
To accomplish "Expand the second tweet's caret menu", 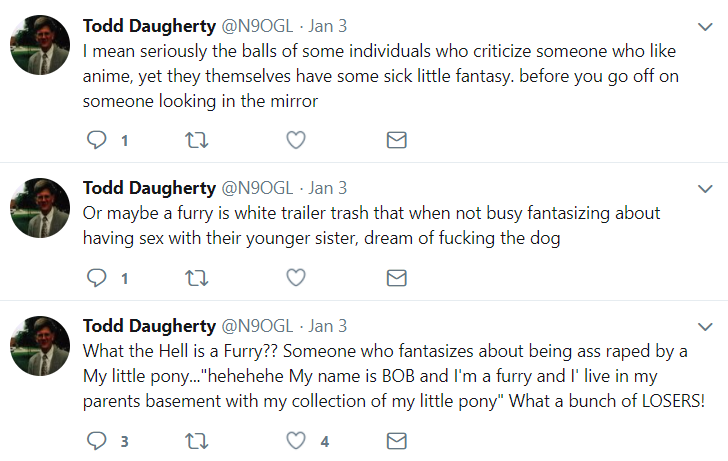I will [705, 189].
